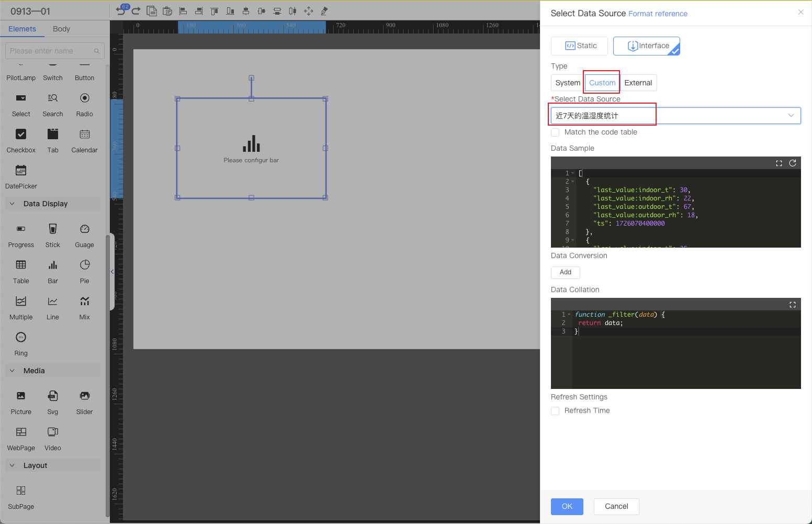Tick the Refresh Time checkbox
Image resolution: width=812 pixels, height=524 pixels.
click(556, 411)
